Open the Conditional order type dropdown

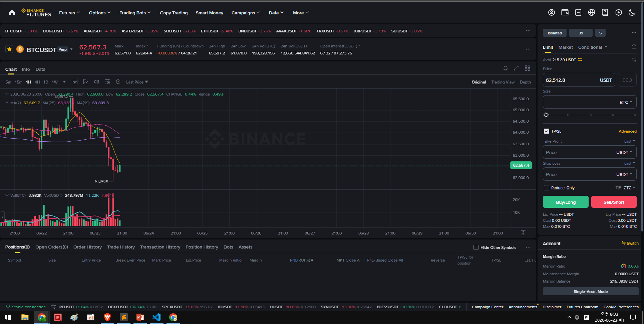click(x=592, y=47)
